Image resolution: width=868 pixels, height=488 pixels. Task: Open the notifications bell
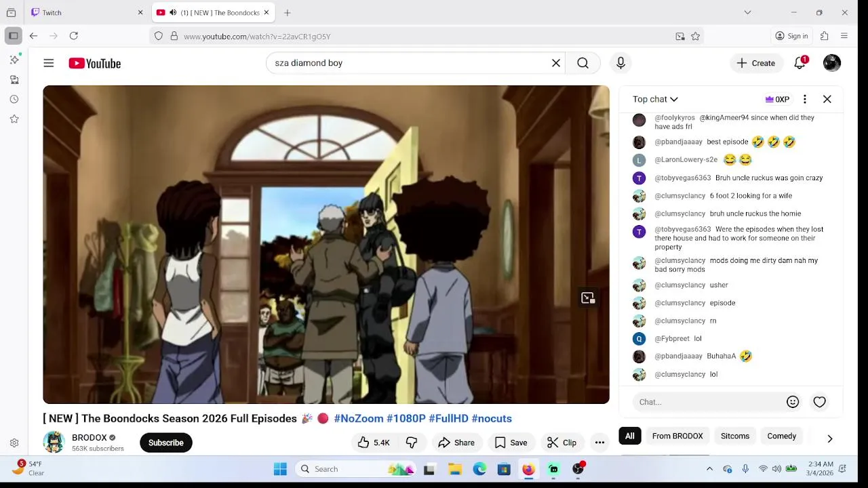coord(800,63)
